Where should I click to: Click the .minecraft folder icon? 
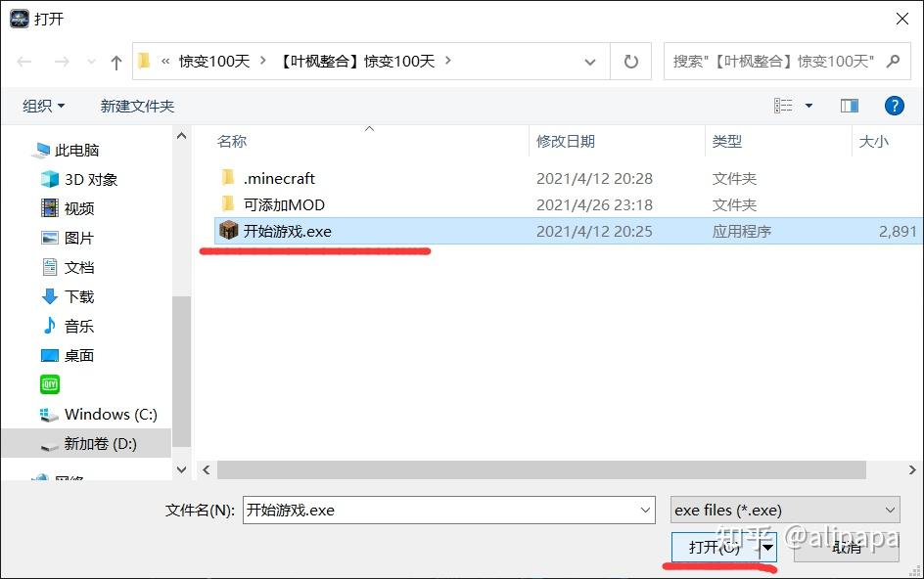coord(227,177)
